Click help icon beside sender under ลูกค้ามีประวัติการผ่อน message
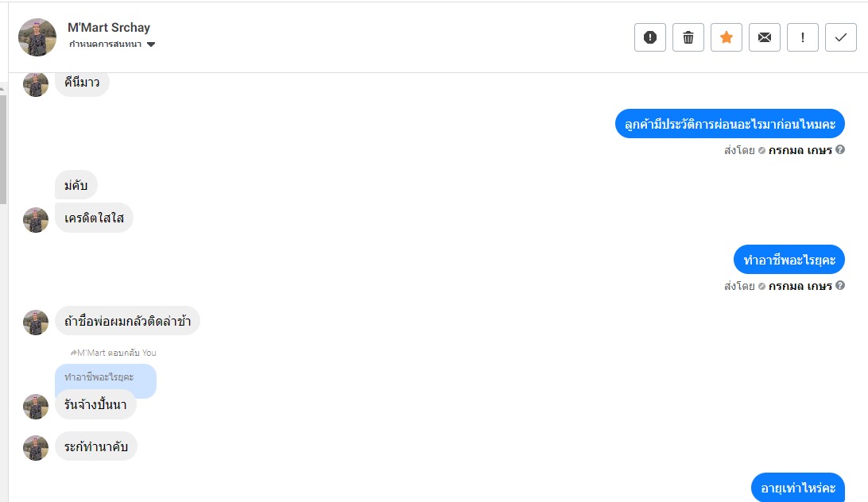 (840, 150)
